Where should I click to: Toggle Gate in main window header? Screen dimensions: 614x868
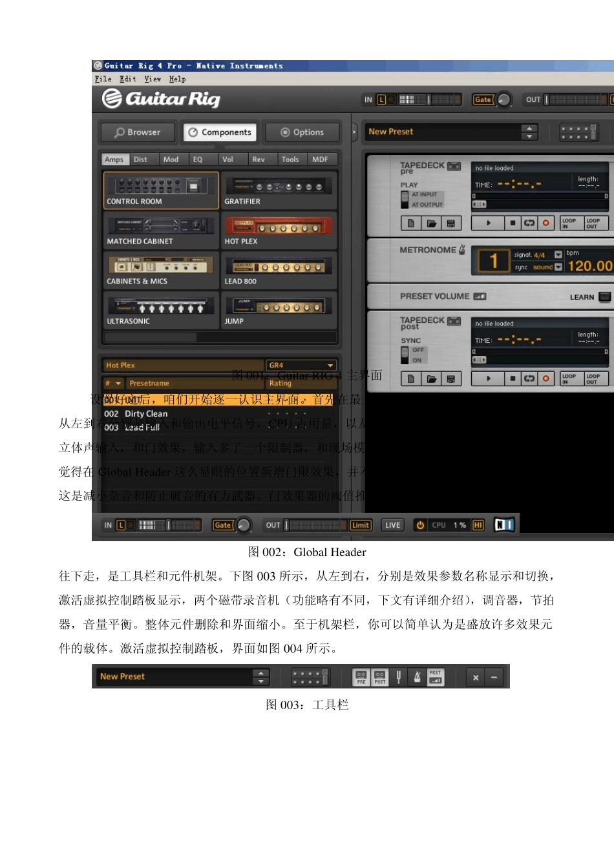pos(483,99)
